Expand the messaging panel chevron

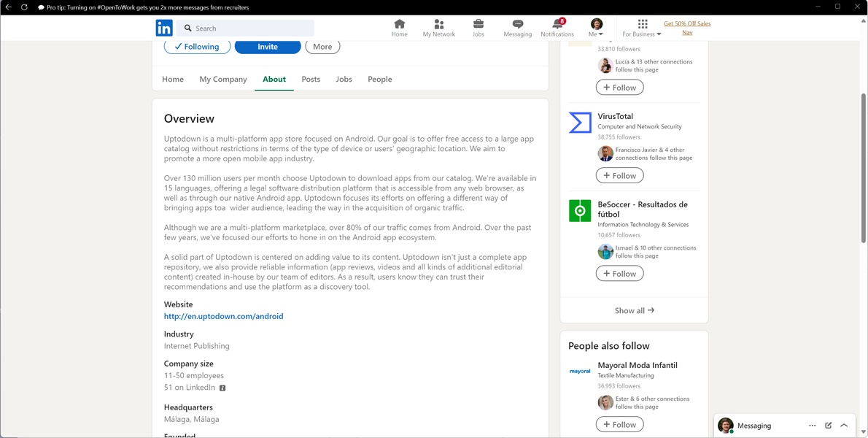(844, 426)
